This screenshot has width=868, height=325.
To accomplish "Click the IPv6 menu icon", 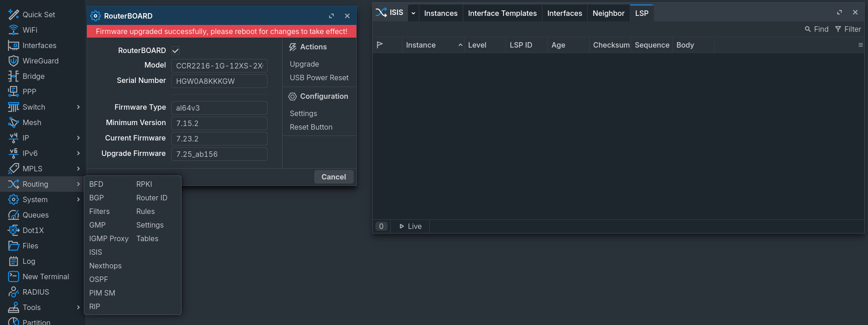I will click(14, 153).
